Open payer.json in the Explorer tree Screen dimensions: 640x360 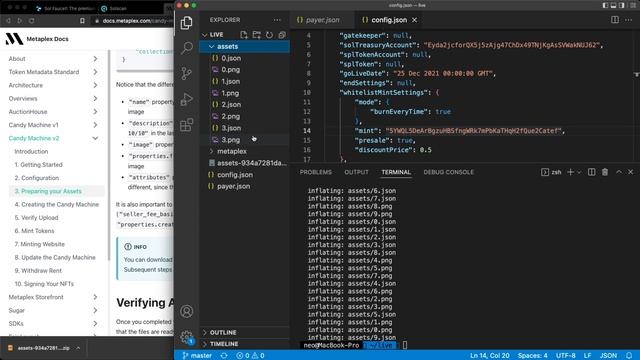244,187
